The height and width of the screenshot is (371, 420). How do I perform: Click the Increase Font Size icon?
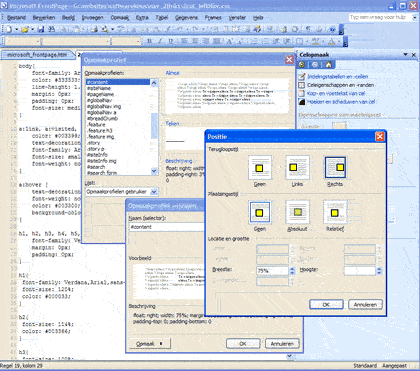click(230, 41)
